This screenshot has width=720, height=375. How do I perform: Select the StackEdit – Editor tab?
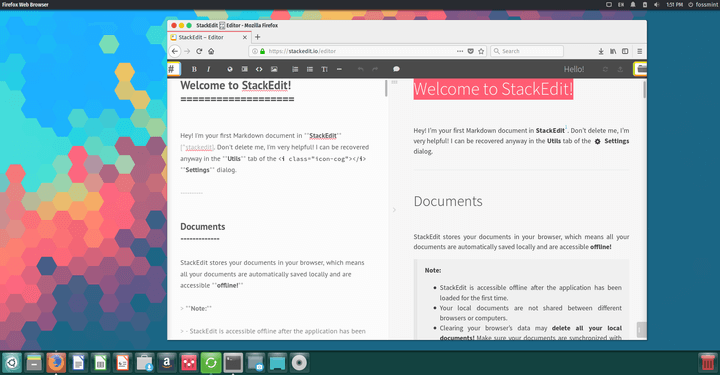[209, 37]
